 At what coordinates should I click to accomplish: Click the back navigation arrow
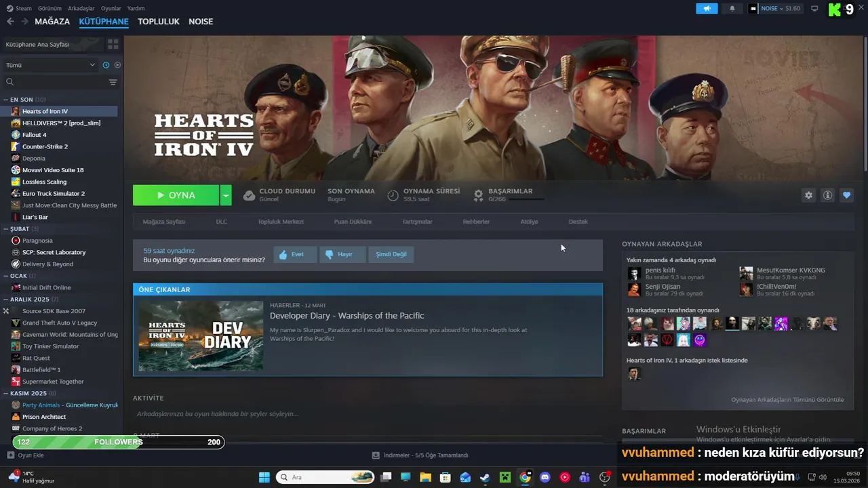[10, 22]
